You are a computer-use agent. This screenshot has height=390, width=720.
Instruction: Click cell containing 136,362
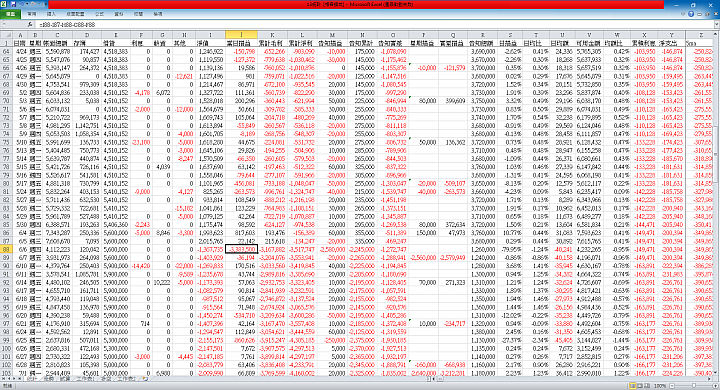453,142
